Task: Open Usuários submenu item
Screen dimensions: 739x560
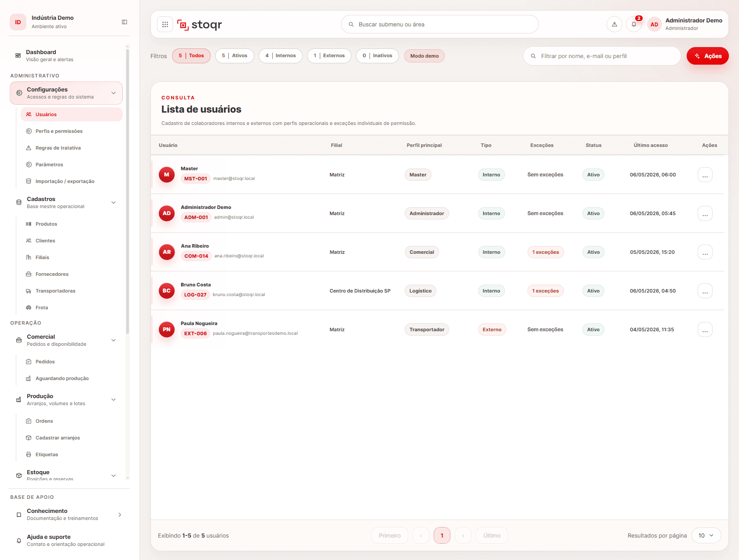Action: click(72, 114)
